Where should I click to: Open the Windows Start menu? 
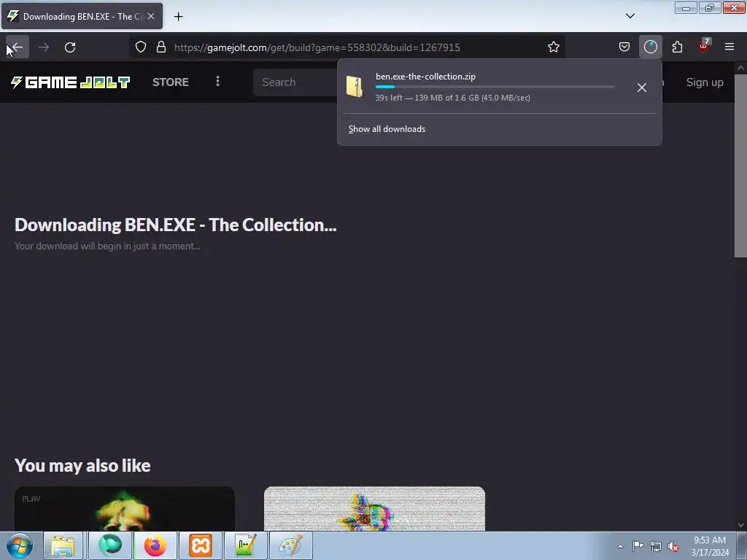point(20,545)
